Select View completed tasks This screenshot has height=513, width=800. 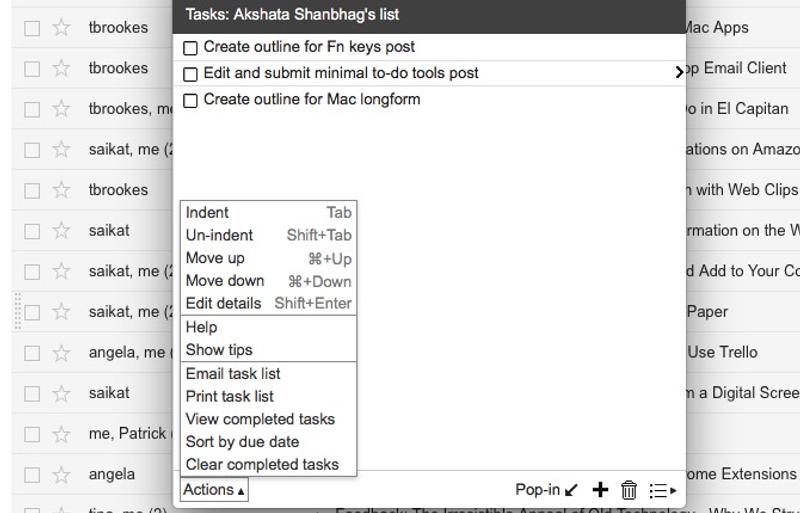pos(260,419)
